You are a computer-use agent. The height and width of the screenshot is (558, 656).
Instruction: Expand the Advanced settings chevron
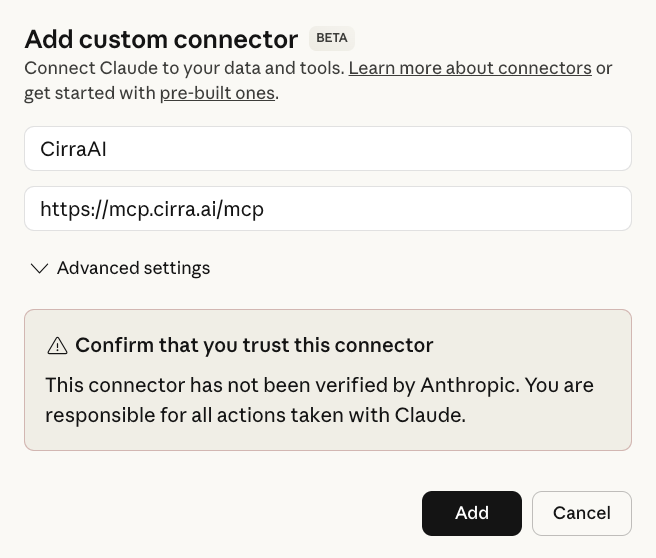[39, 268]
